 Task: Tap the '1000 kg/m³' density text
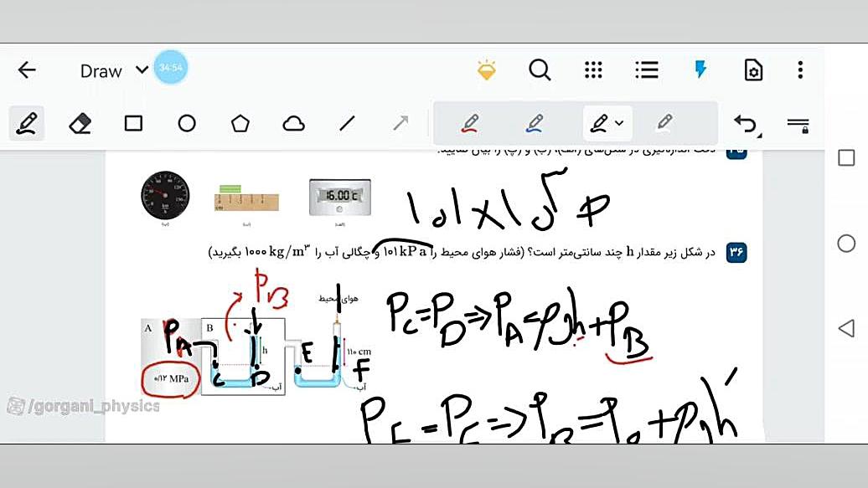tap(277, 252)
